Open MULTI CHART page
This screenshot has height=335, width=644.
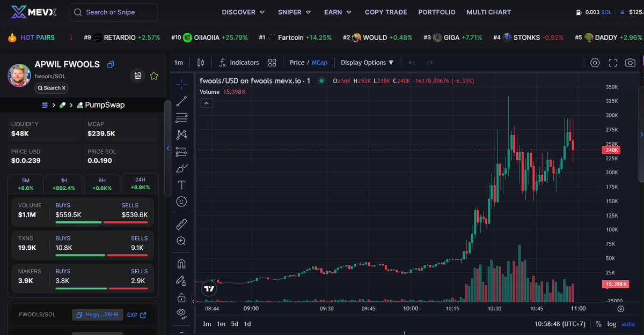coord(488,12)
